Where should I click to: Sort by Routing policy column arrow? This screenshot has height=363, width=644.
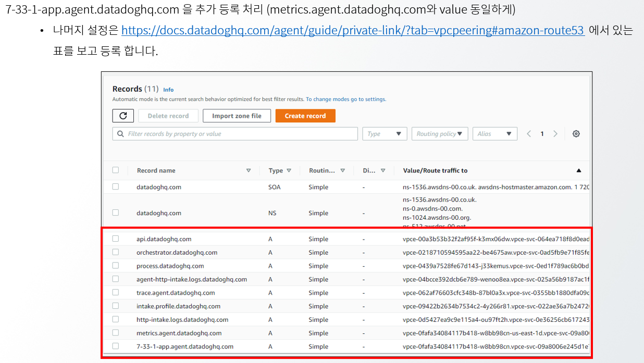[342, 170]
